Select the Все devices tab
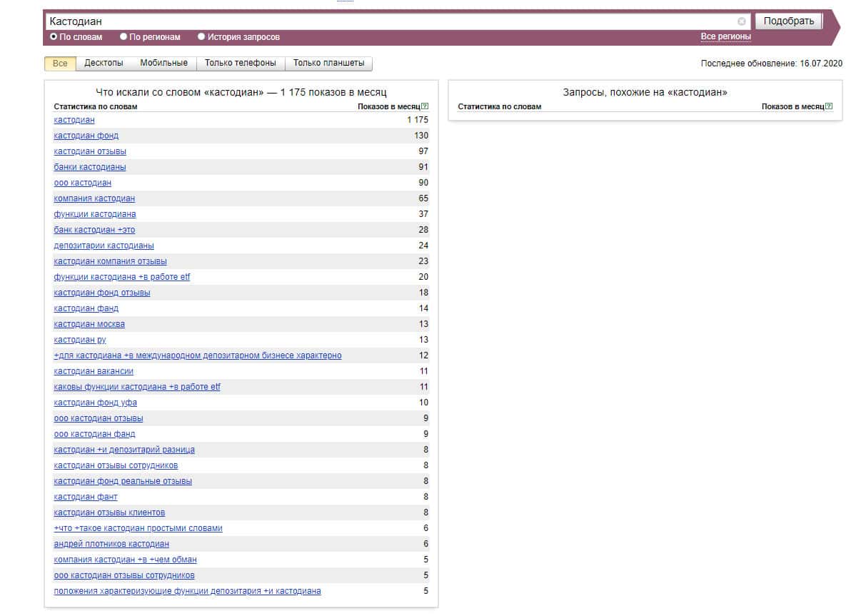856x616 pixels. coord(60,64)
